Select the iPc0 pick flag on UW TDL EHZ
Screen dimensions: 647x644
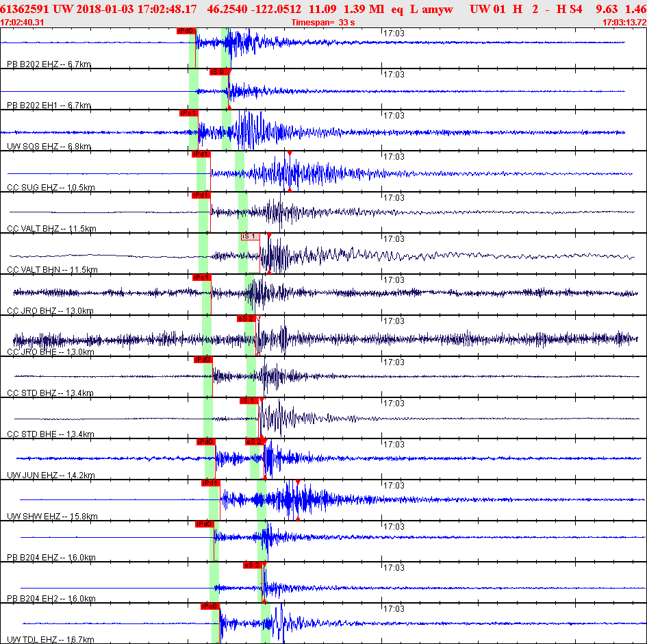tap(210, 606)
